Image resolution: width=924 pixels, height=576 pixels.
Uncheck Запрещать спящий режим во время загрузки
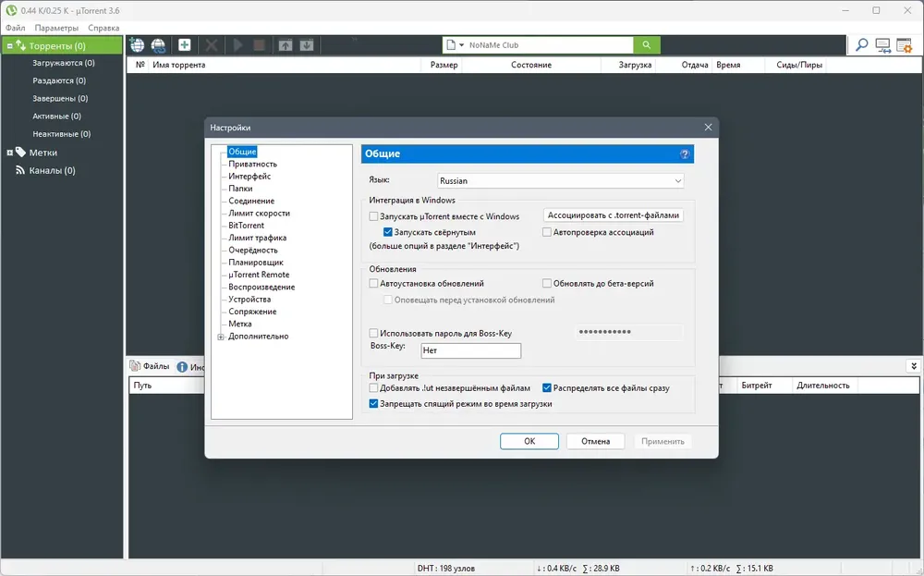tap(373, 404)
